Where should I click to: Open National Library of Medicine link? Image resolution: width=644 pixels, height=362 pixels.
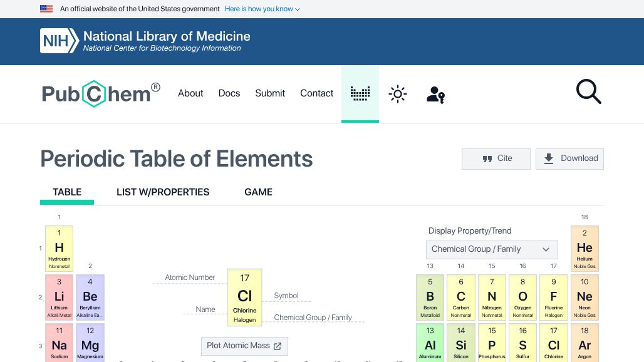[167, 36]
